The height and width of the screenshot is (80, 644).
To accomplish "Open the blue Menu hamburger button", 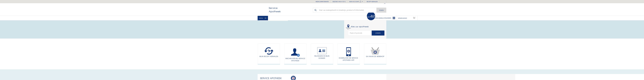I will (x=262, y=18).
